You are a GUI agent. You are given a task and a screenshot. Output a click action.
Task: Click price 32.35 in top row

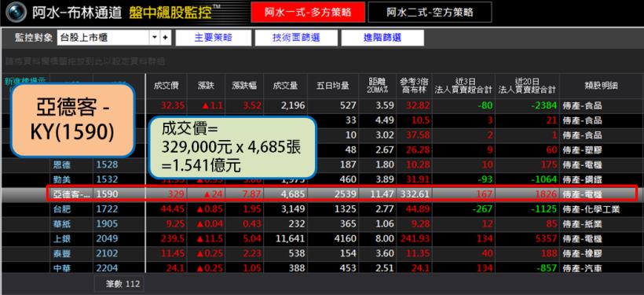click(173, 105)
